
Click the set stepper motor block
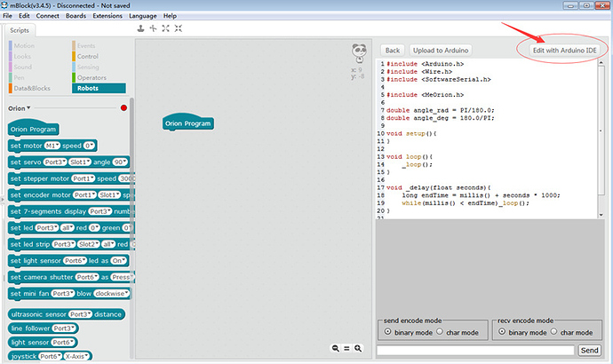71,178
